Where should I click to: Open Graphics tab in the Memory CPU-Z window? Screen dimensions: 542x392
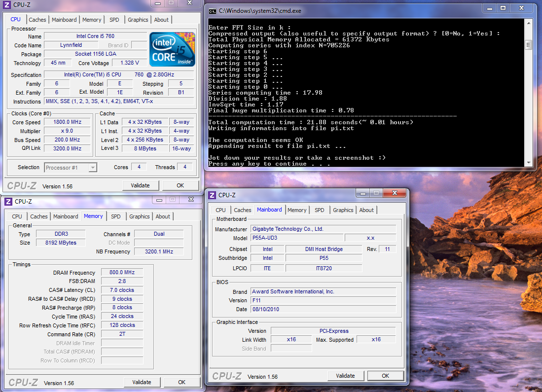pyautogui.click(x=139, y=216)
